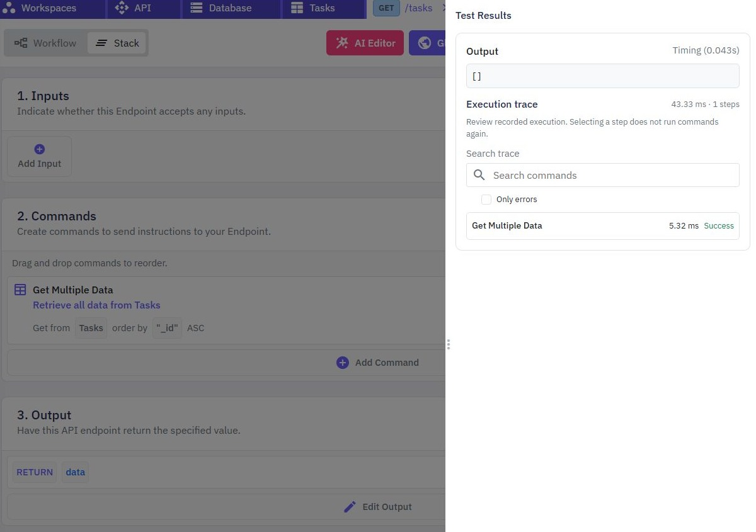This screenshot has width=756, height=532.
Task: Switch to Workflow view
Action: click(45, 43)
